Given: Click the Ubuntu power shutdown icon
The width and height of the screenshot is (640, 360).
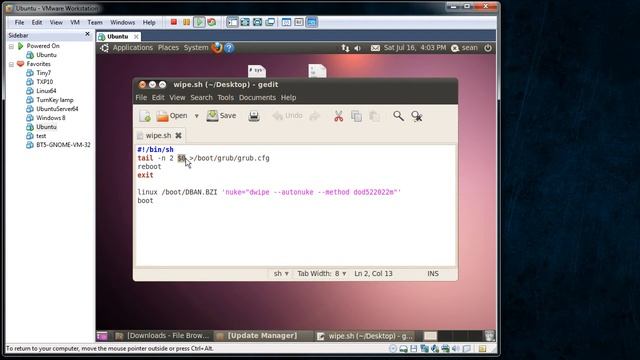Looking at the screenshot, I should click(488, 48).
